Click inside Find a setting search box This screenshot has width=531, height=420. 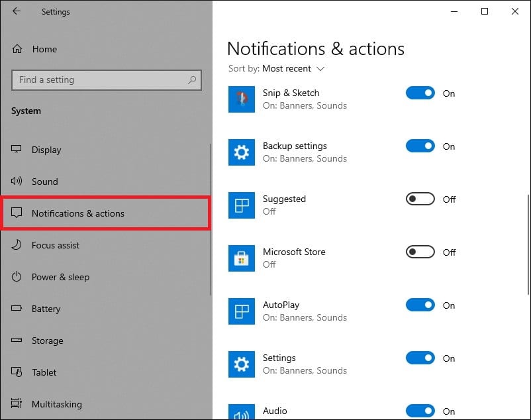click(107, 80)
